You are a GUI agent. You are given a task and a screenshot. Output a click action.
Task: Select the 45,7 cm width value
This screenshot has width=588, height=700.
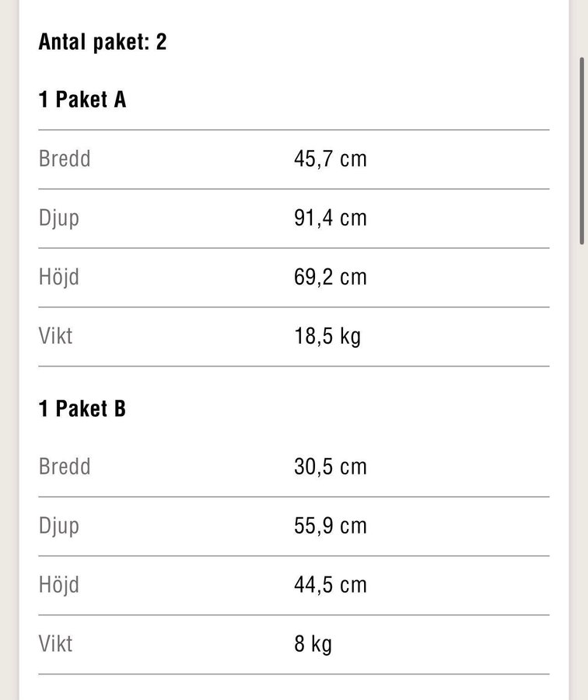(330, 159)
